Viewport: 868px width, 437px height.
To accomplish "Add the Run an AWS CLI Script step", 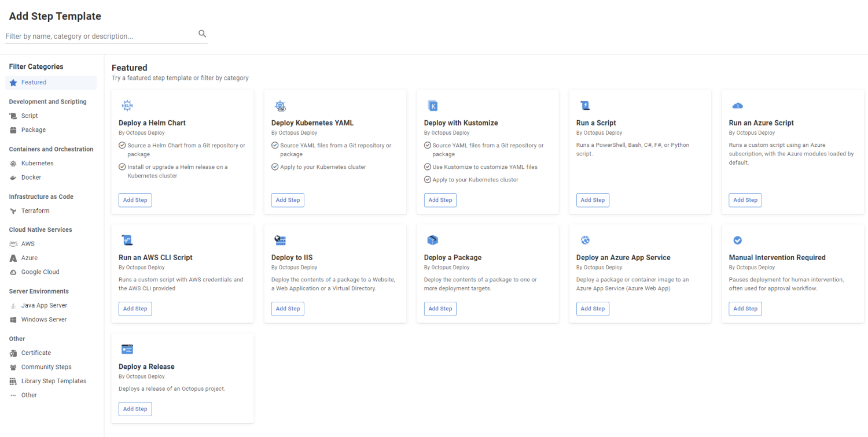I will tap(135, 309).
